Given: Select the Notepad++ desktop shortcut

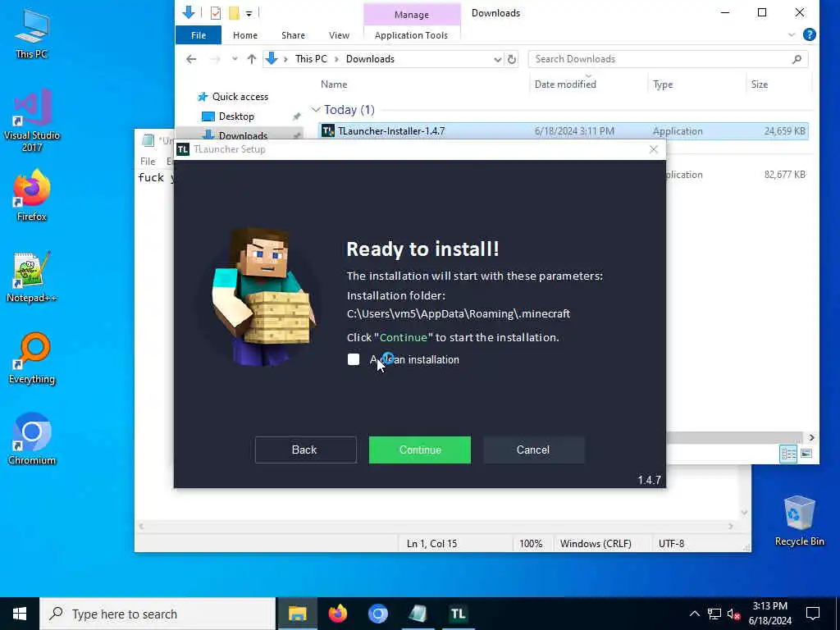Looking at the screenshot, I should click(32, 277).
